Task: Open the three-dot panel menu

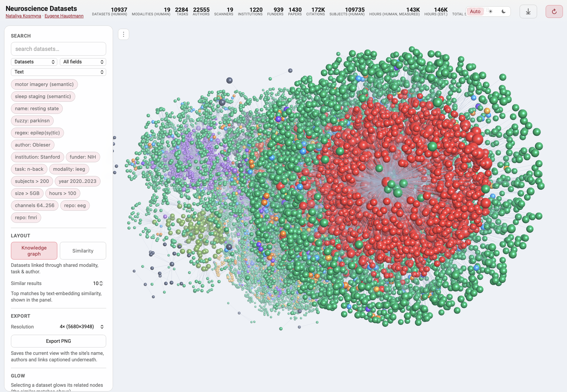Action: 124,34
